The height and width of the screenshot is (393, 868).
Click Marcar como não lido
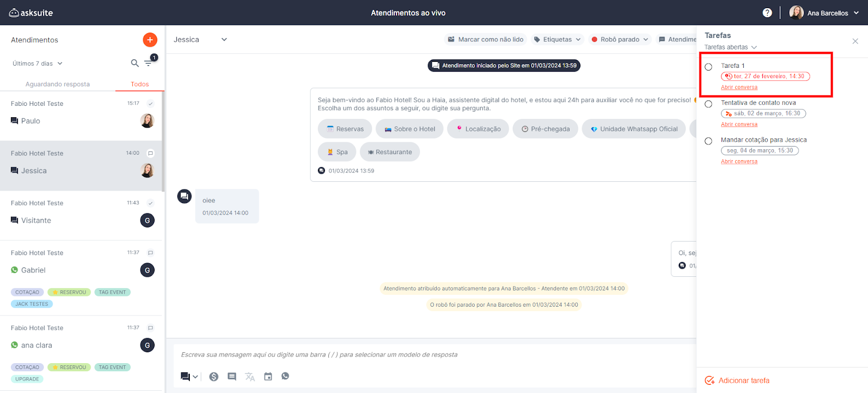tap(486, 40)
